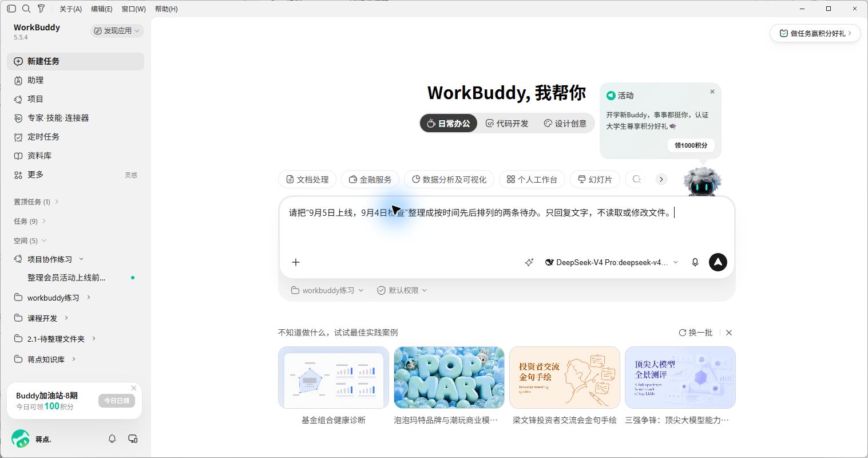Open the 编辑(E) menu
The width and height of the screenshot is (868, 458).
[x=102, y=9]
